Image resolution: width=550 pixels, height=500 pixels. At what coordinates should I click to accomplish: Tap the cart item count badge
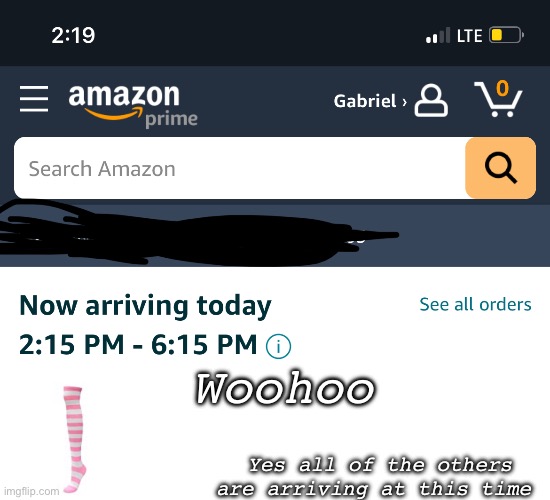pyautogui.click(x=502, y=88)
